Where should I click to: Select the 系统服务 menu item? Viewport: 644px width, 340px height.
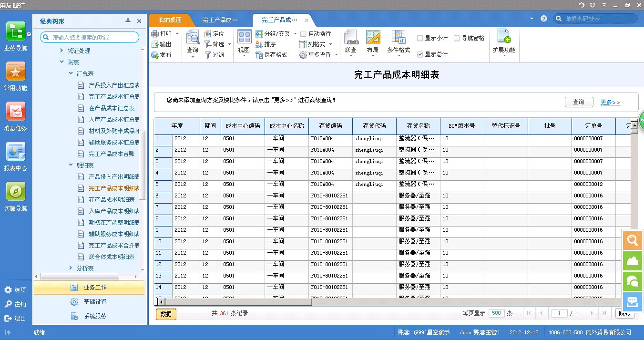coord(89,316)
